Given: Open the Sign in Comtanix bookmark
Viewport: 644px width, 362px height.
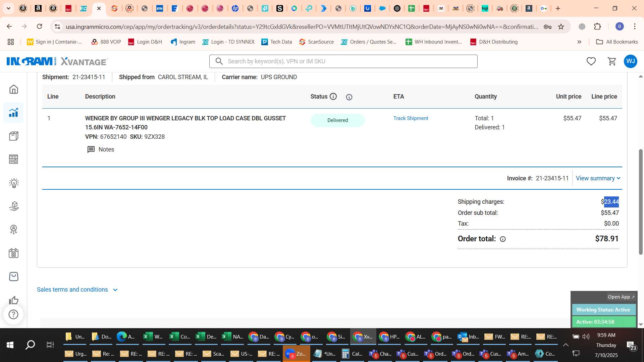Looking at the screenshot, I should pyautogui.click(x=54, y=42).
